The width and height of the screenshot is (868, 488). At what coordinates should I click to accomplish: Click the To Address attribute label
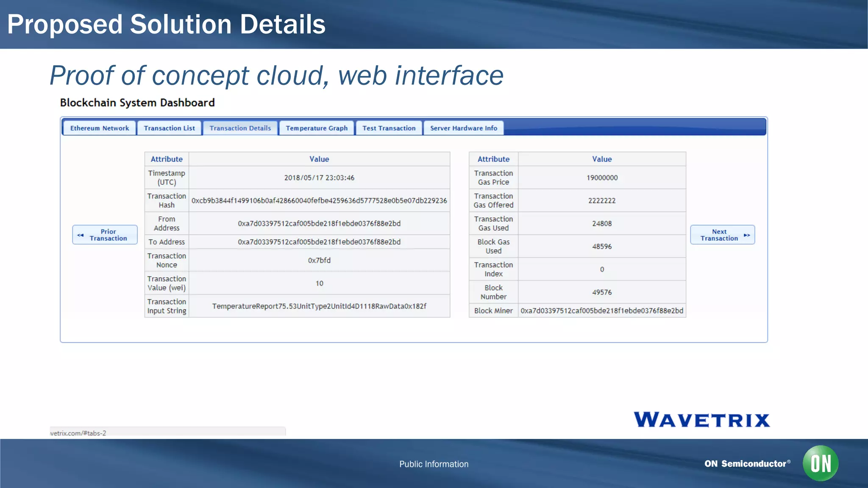[167, 242]
